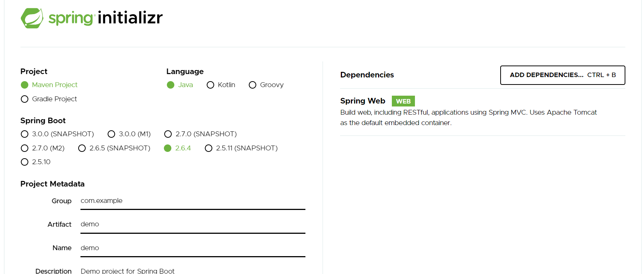Select Spring Boot version 2.6.4
644x274 pixels.
pyautogui.click(x=168, y=148)
